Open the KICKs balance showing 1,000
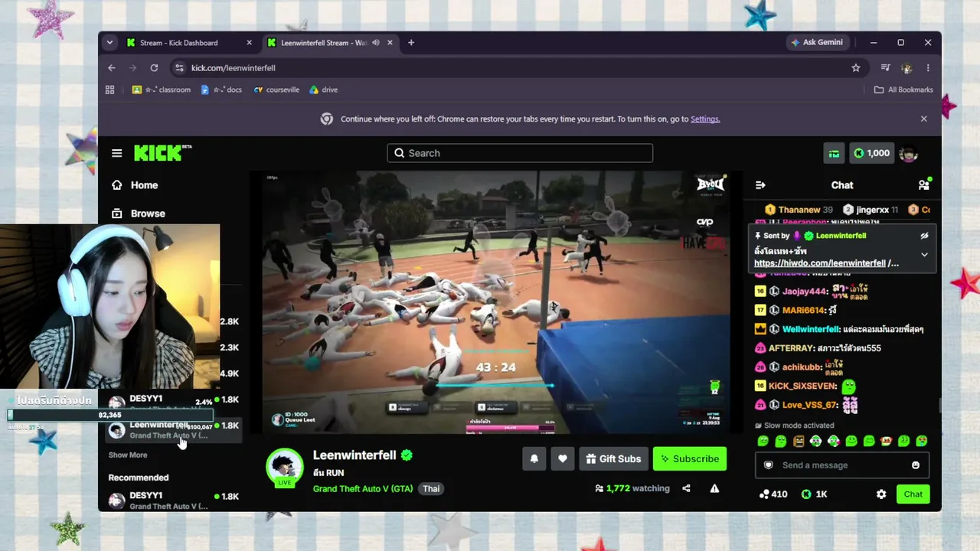This screenshot has width=980, height=551. point(871,153)
